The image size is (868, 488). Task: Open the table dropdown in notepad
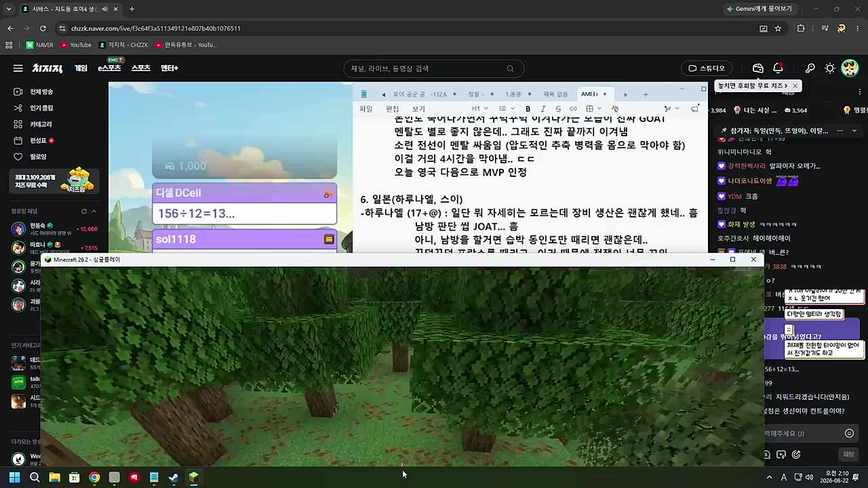[x=594, y=108]
